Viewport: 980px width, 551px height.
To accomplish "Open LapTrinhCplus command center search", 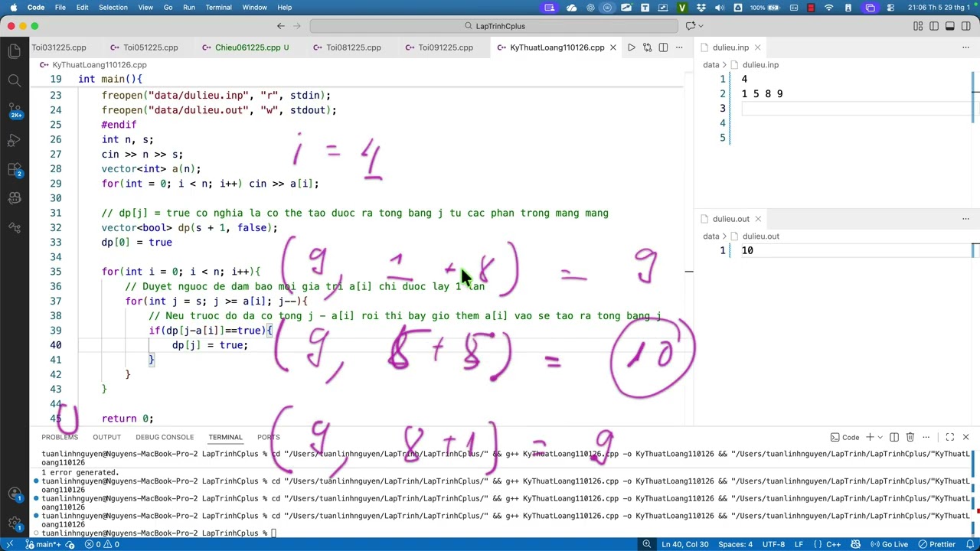I will (x=495, y=26).
